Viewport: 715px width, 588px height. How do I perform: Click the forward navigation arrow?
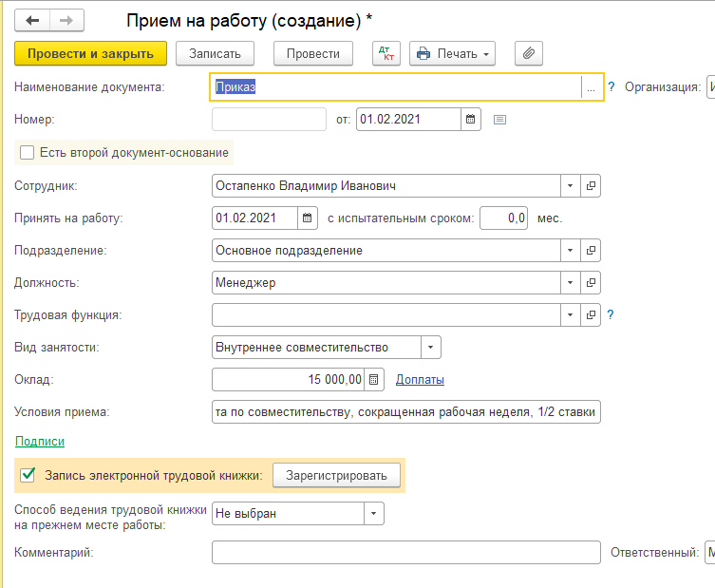tap(66, 20)
